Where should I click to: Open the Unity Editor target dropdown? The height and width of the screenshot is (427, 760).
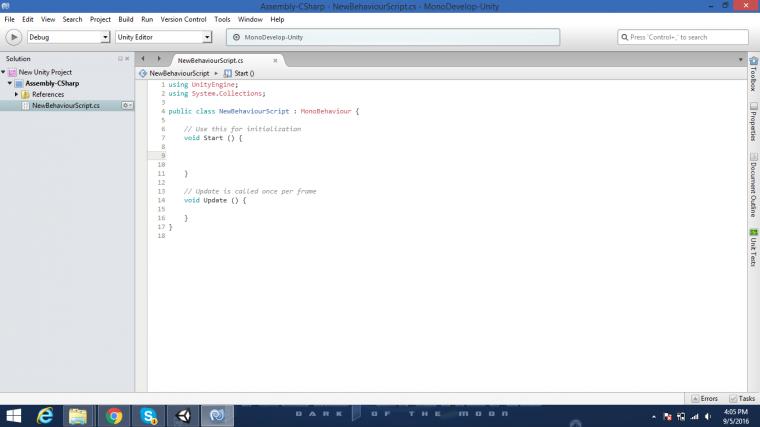[x=163, y=37]
